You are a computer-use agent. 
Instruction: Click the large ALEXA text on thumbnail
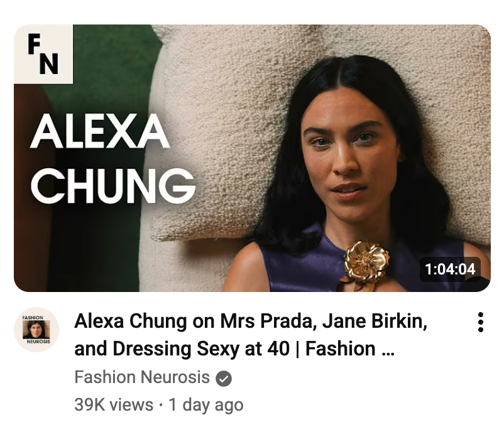click(x=100, y=131)
